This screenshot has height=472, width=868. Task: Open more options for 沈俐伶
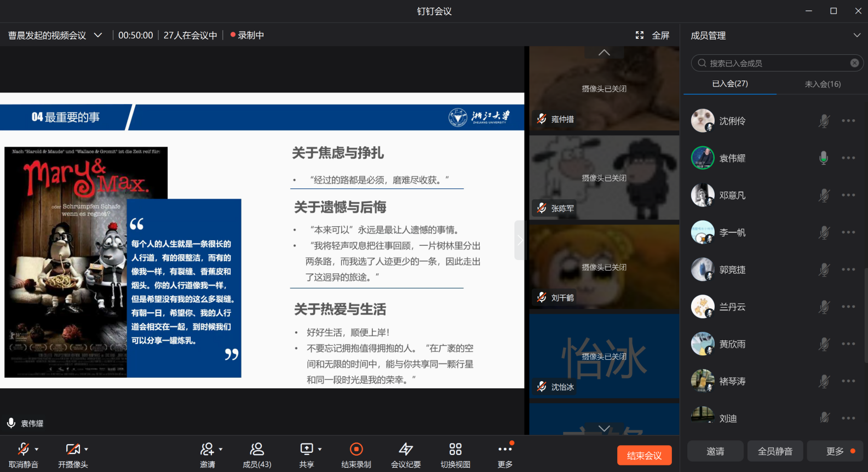point(848,120)
